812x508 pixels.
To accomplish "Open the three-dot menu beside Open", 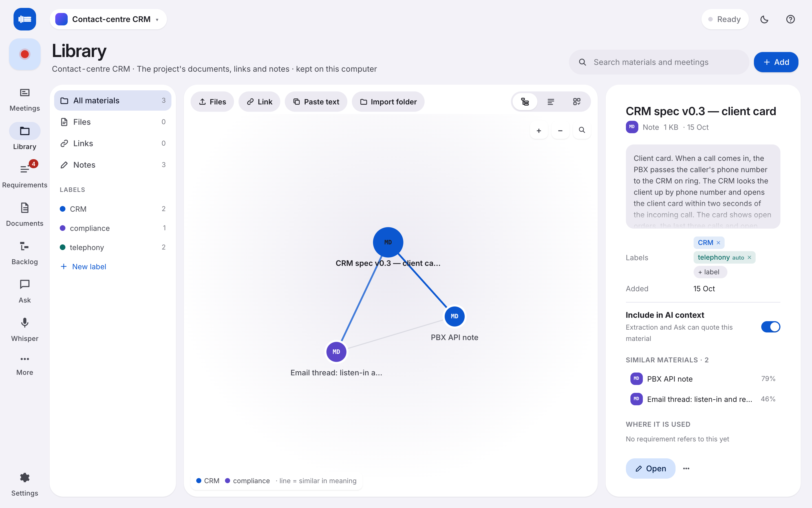I will pos(686,468).
